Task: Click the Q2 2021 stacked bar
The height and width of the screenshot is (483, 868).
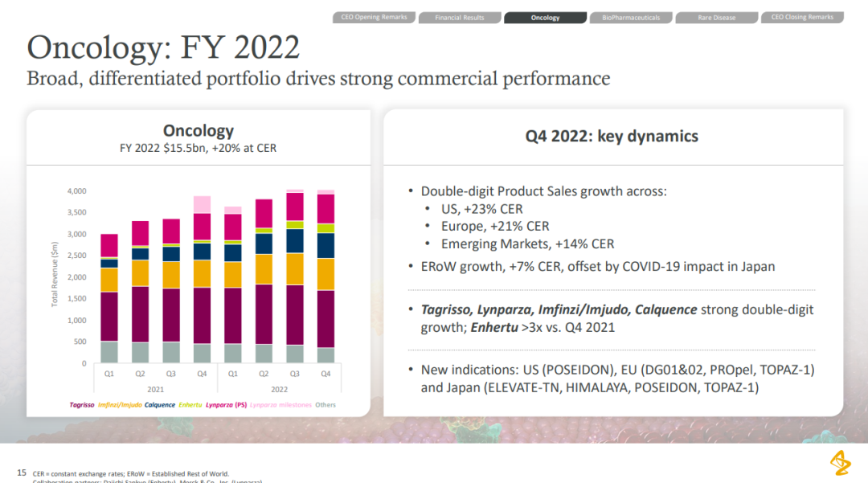Action: (140, 292)
